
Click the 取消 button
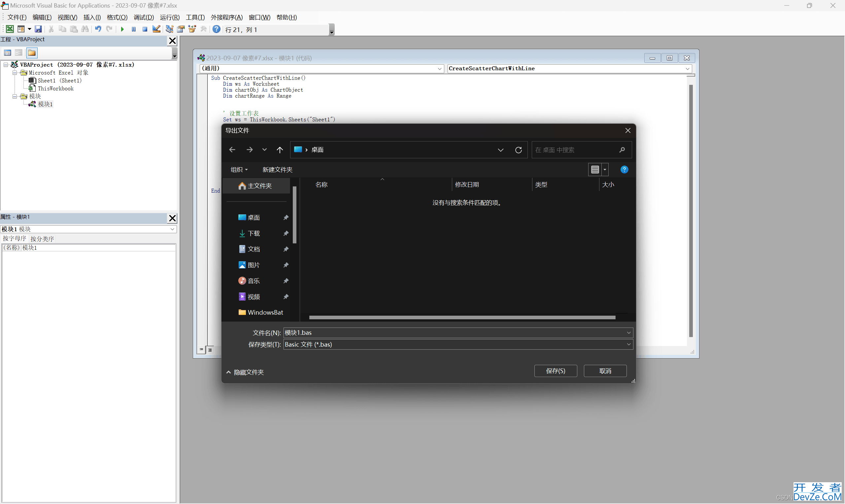click(605, 371)
